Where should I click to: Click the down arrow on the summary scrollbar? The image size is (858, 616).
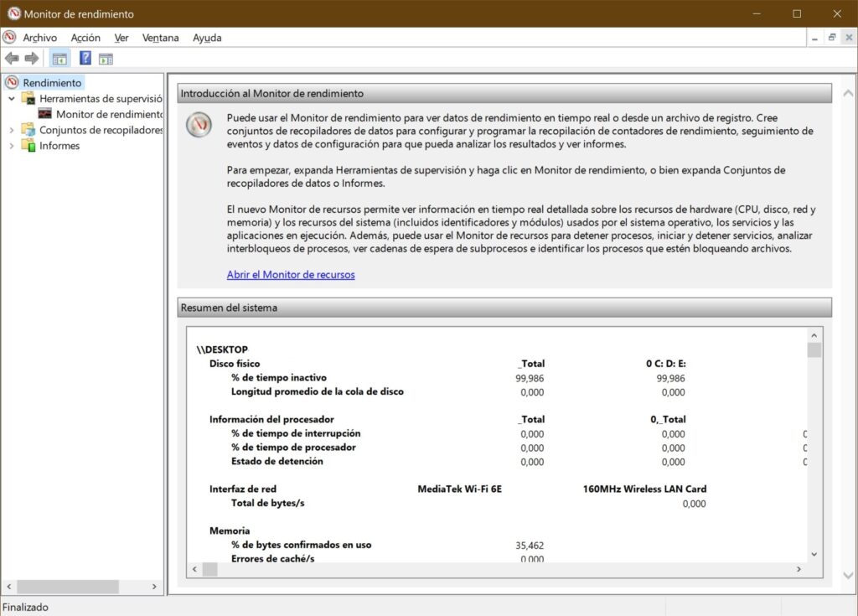814,554
